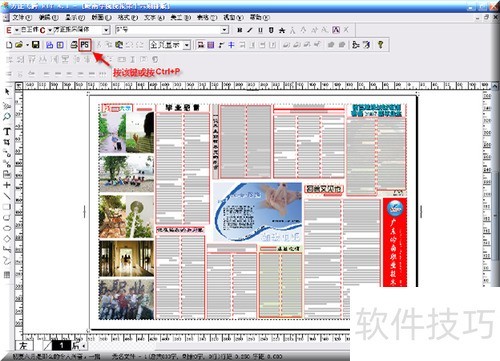Select the Ellipse drawing tool
The width and height of the screenshot is (500, 361).
pos(7,228)
